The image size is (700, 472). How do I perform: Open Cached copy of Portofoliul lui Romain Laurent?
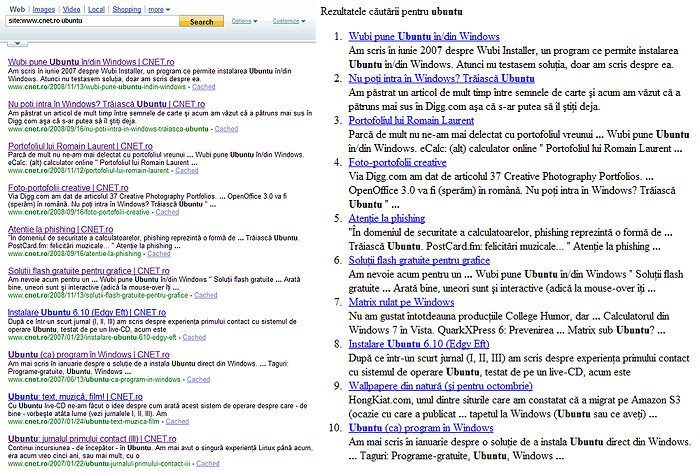point(187,171)
